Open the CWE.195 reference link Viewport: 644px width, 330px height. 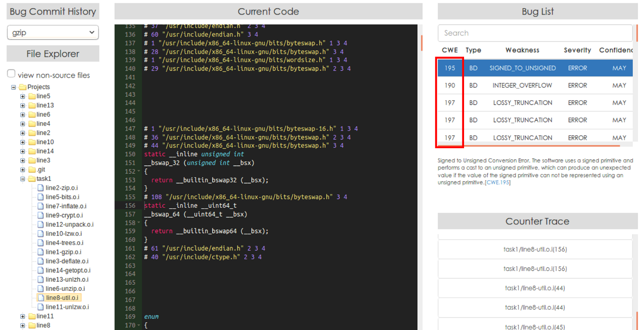click(x=497, y=182)
